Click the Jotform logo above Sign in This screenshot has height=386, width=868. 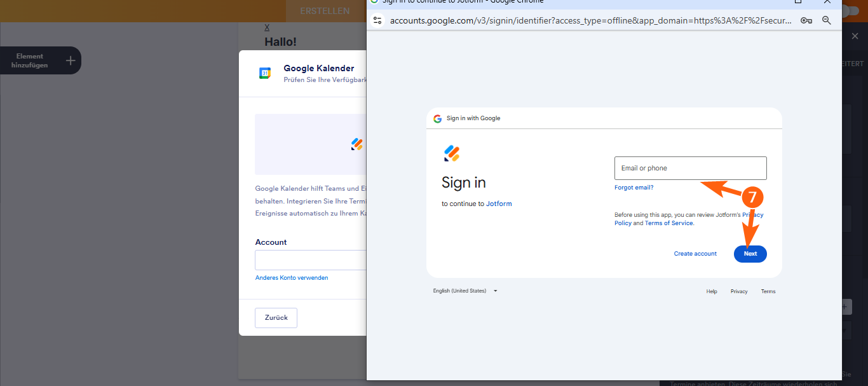[451, 153]
